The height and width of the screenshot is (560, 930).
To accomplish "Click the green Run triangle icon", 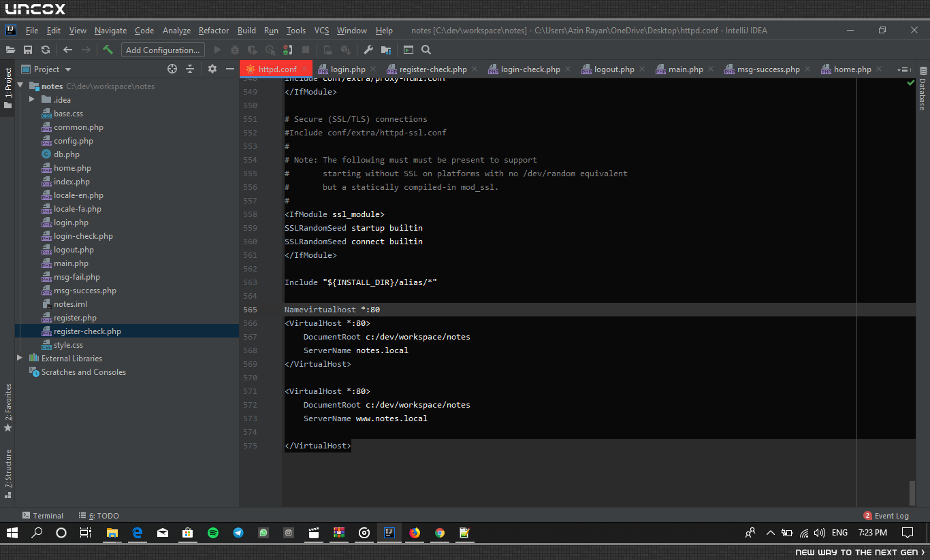I will 217,50.
